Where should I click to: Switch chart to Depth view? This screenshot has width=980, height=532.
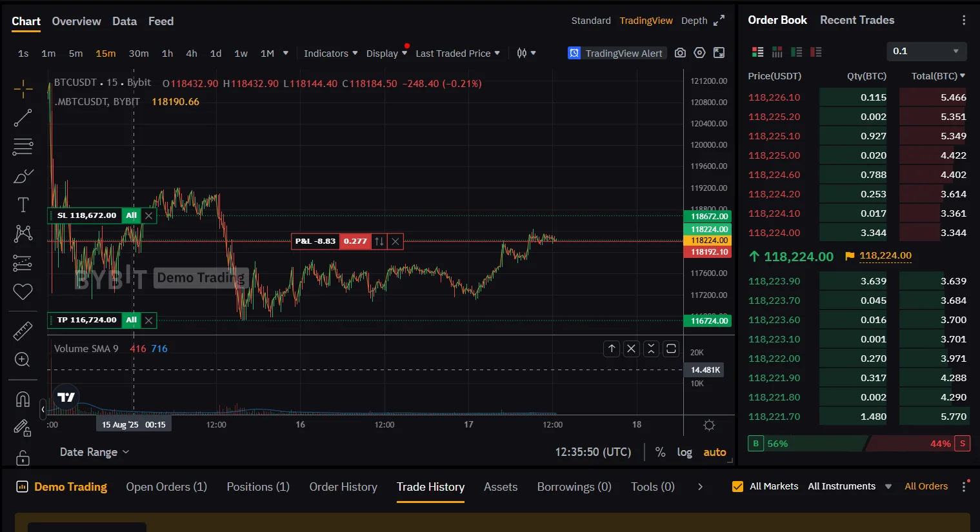694,21
